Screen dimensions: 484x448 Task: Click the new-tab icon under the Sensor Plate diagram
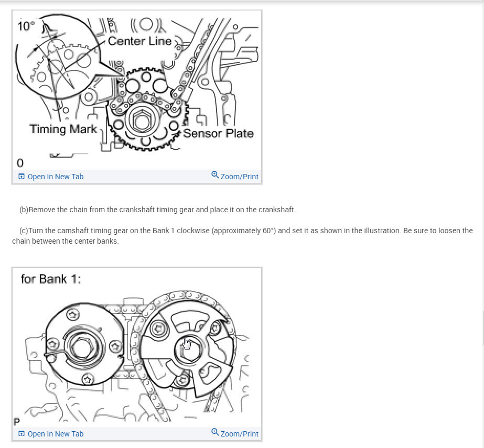coord(21,177)
